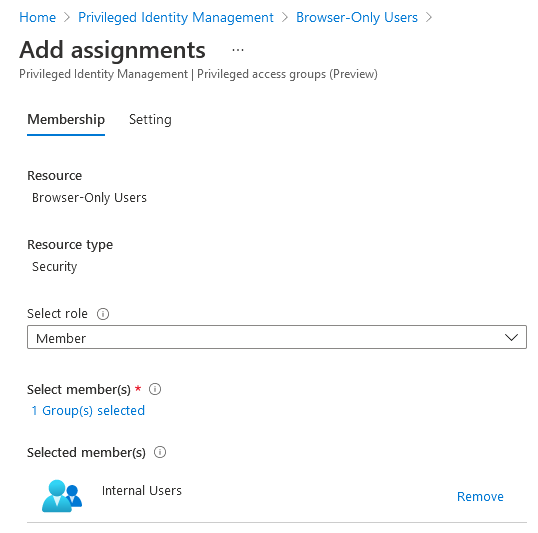
Task: Go to the Home breadcrumb link
Action: [x=37, y=17]
